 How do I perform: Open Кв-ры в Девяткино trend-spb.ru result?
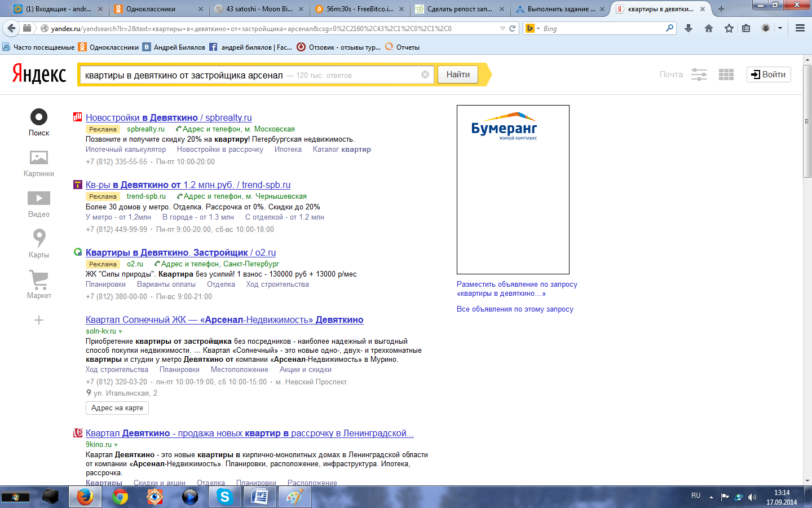tap(188, 185)
